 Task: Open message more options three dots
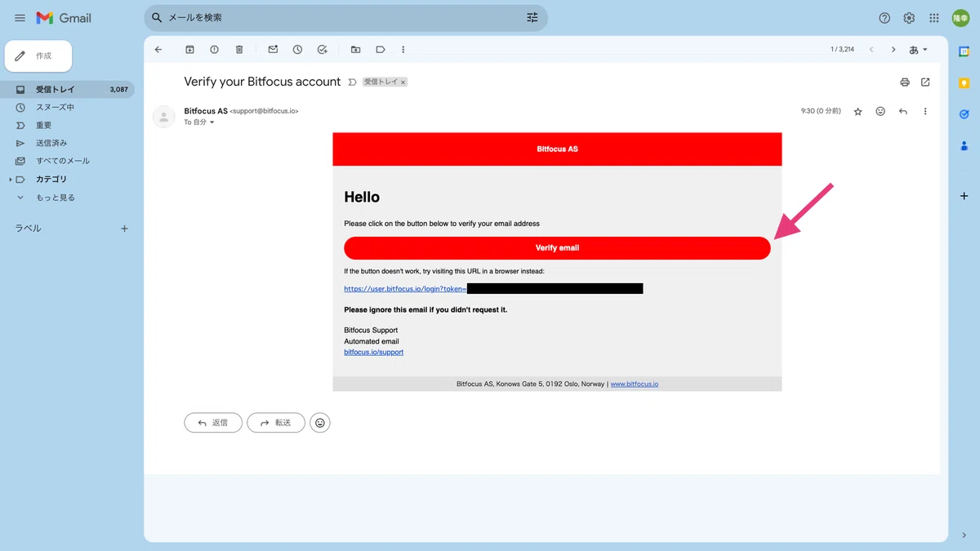925,112
